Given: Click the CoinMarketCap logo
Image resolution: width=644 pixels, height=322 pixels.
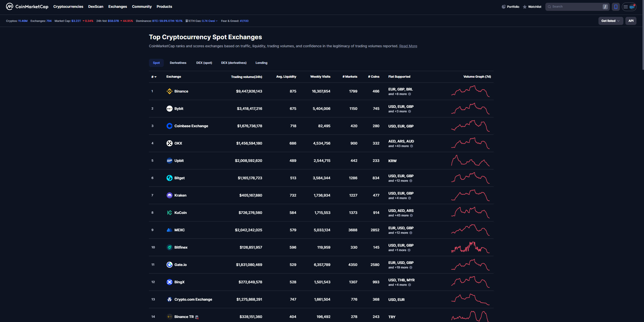Looking at the screenshot, I should click(27, 6).
